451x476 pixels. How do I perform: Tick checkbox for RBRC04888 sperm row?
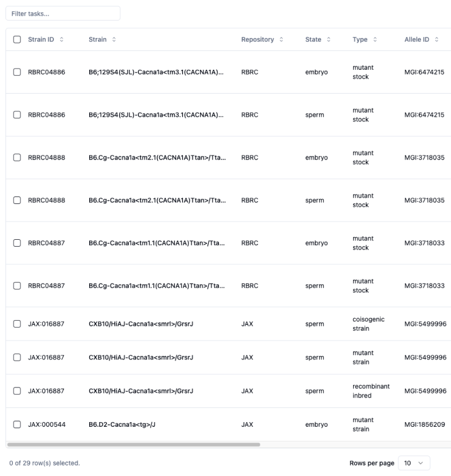17,200
